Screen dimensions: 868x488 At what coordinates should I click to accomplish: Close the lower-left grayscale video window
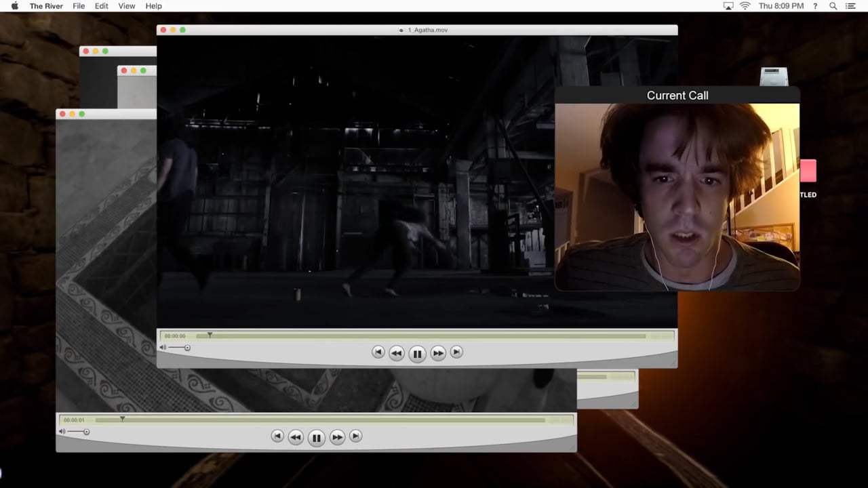coord(62,114)
